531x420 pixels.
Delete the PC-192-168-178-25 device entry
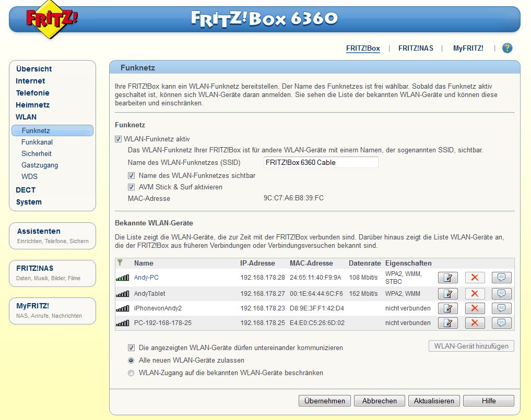coord(475,322)
